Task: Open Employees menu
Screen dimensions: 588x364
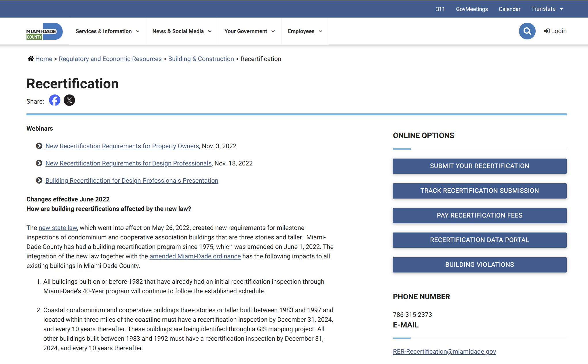Action: point(305,31)
